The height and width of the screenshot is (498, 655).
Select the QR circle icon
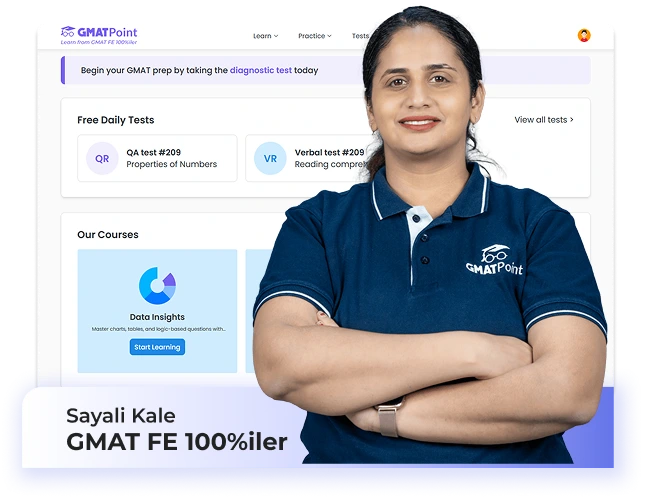[102, 158]
